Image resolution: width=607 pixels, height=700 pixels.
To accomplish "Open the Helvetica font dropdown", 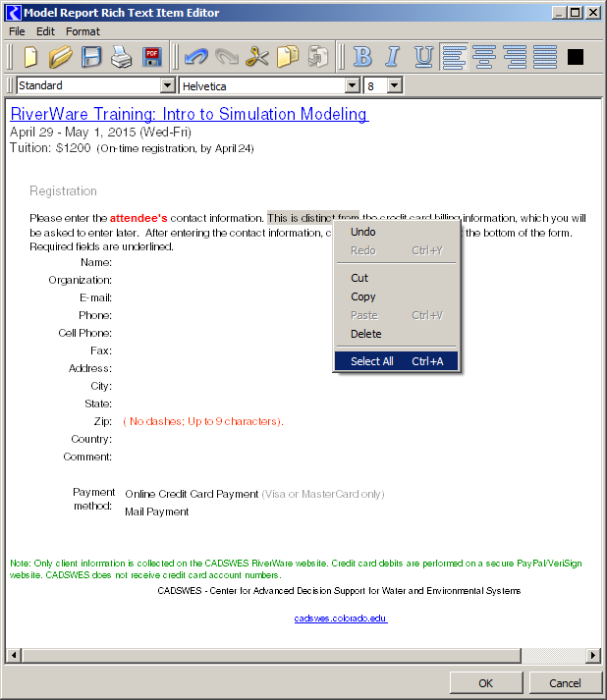I will click(x=353, y=85).
